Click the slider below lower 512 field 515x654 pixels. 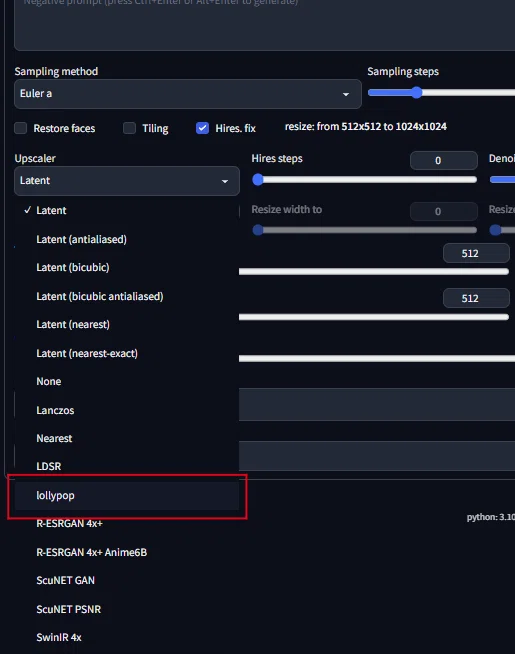click(x=374, y=317)
